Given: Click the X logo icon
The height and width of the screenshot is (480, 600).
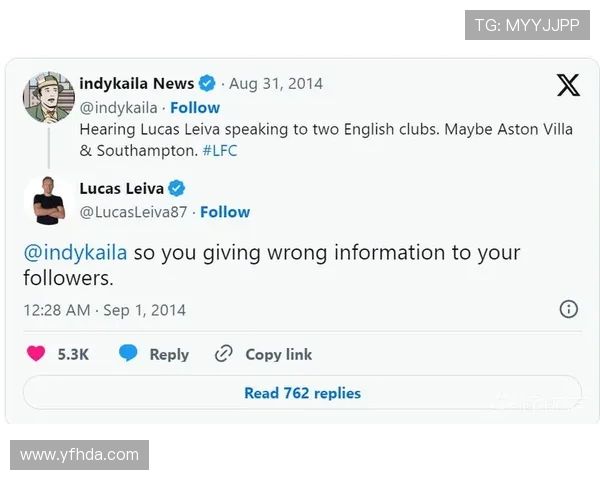Looking at the screenshot, I should [x=568, y=85].
